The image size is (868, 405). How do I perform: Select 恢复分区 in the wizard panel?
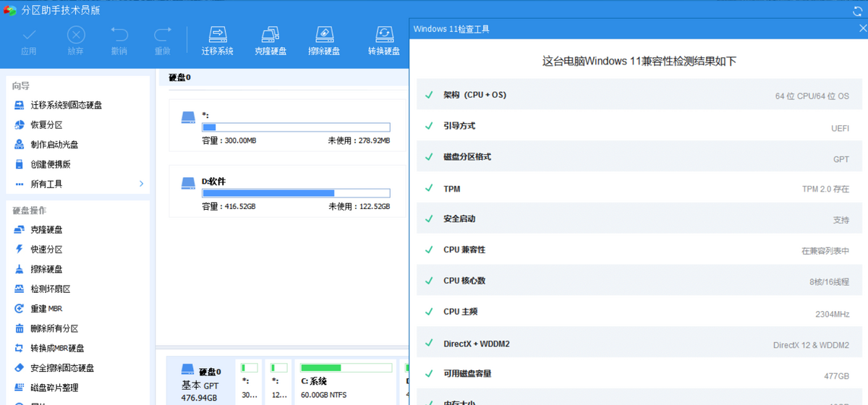click(x=46, y=124)
